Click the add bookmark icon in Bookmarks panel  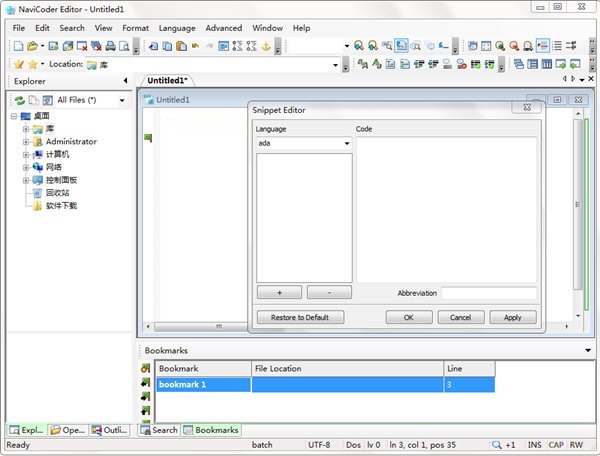[x=145, y=368]
